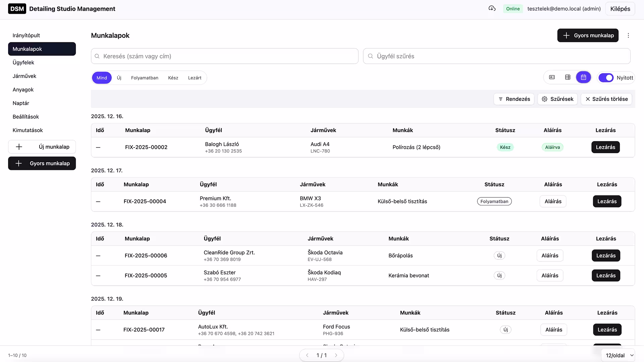Click Szűrés törlése to clear filters
Image resolution: width=644 pixels, height=362 pixels.
[606, 99]
